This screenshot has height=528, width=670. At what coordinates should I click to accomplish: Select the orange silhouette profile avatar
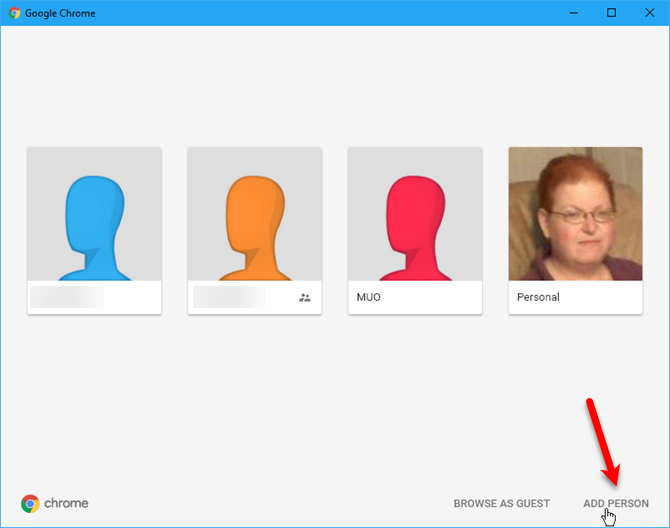coord(254,214)
